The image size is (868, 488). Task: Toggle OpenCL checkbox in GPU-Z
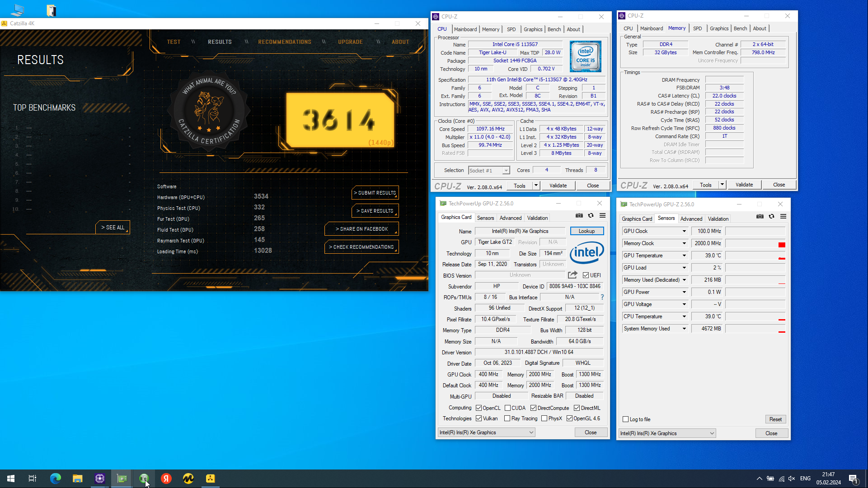coord(479,408)
